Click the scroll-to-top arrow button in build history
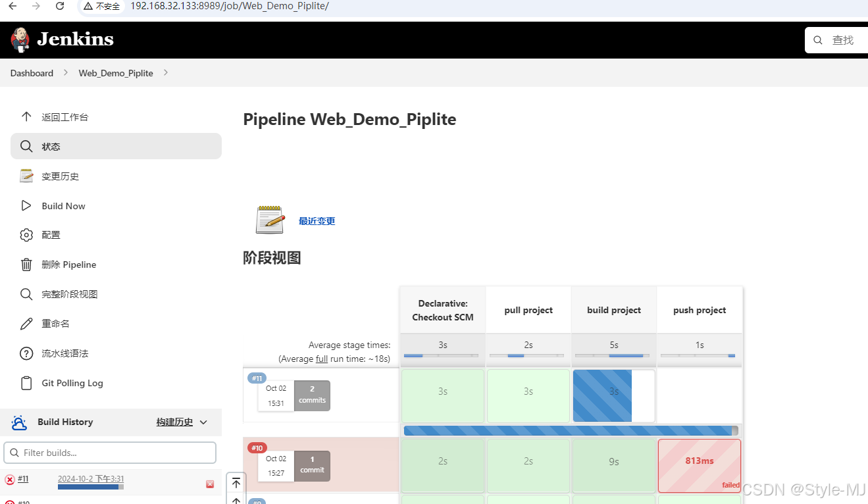The width and height of the screenshot is (868, 504). click(236, 483)
